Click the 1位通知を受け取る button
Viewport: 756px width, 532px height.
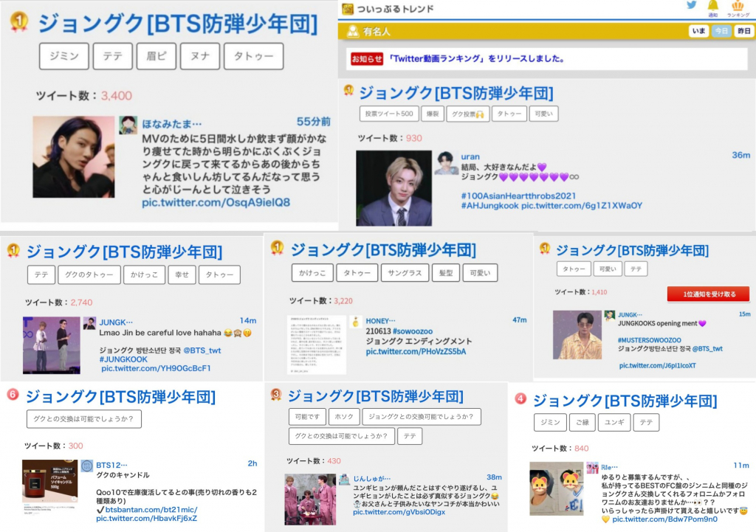coord(708,294)
